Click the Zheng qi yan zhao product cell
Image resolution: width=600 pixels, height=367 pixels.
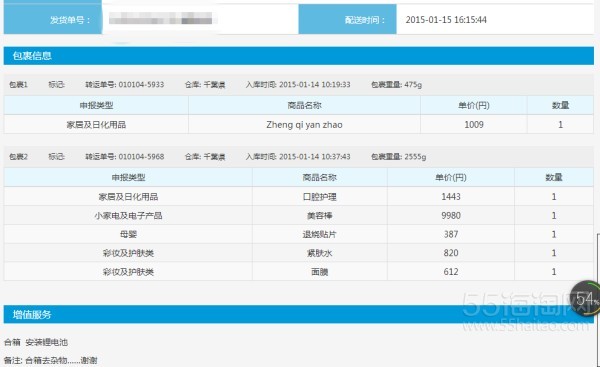(304, 124)
